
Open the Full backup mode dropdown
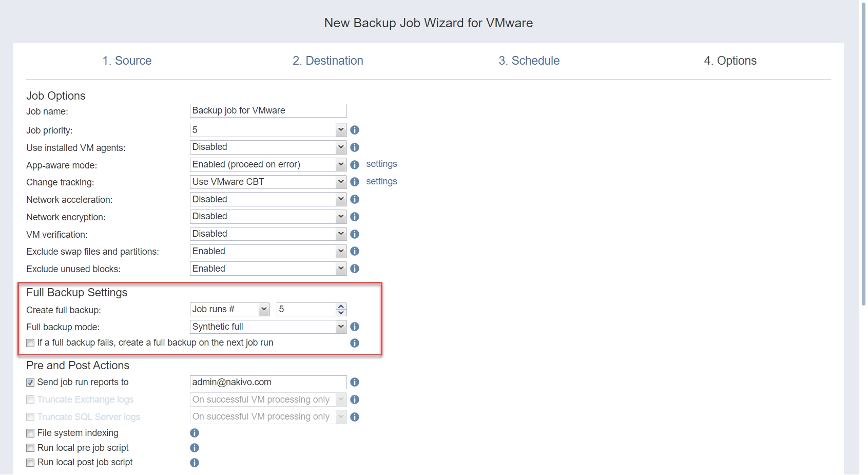click(x=341, y=327)
